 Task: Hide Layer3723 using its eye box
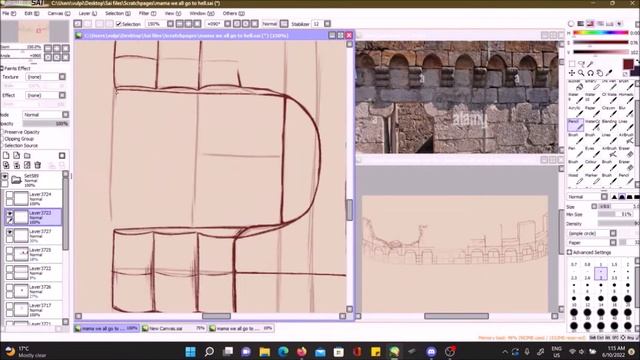9,213
